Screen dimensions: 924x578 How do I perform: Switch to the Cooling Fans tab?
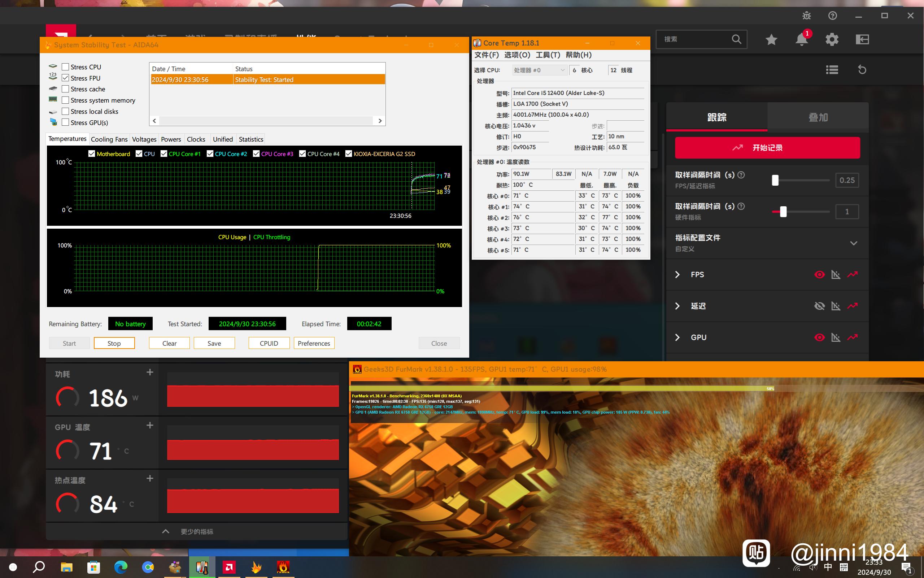pyautogui.click(x=109, y=139)
